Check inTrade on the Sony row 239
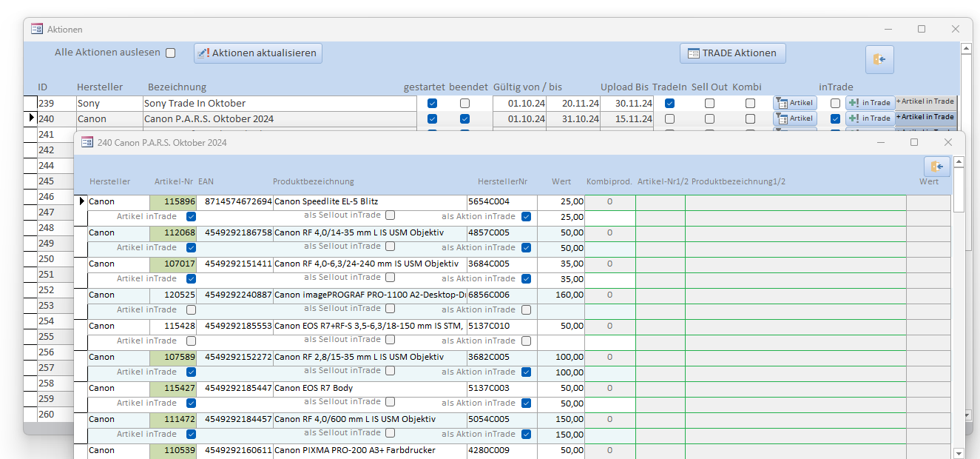This screenshot has width=980, height=459. point(836,104)
